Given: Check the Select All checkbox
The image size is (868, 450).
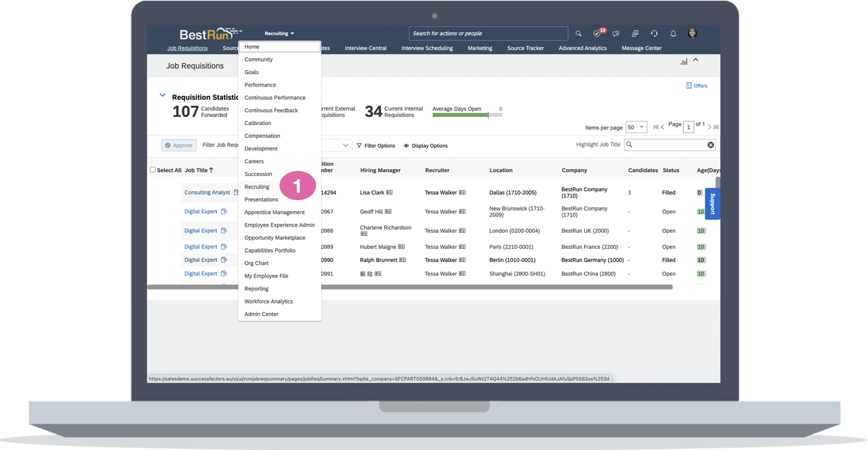Looking at the screenshot, I should [x=152, y=169].
